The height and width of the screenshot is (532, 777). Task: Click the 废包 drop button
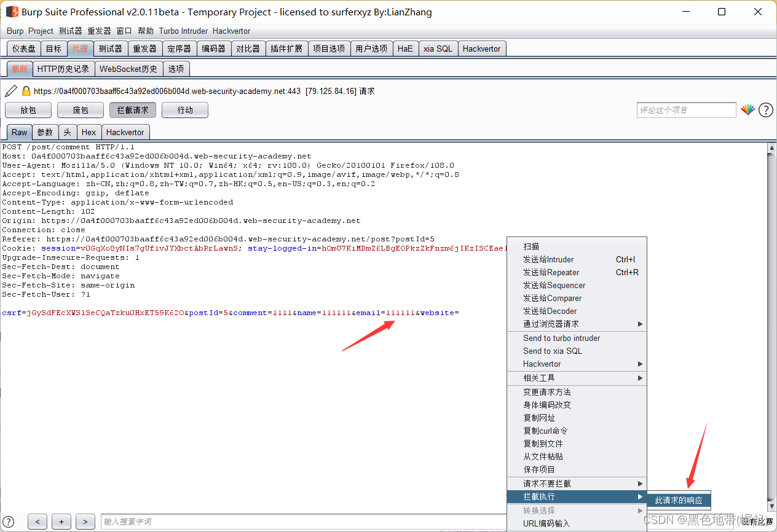coord(81,110)
